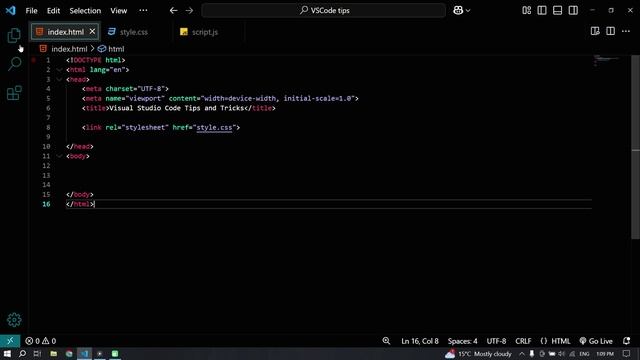Open the Search view in activity bar
This screenshot has height=360, width=640.
pyautogui.click(x=14, y=64)
